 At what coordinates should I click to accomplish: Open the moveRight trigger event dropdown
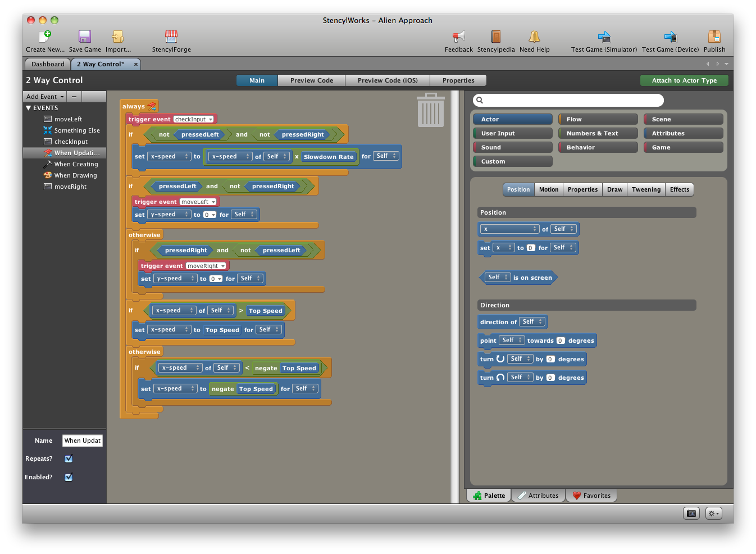click(x=206, y=266)
